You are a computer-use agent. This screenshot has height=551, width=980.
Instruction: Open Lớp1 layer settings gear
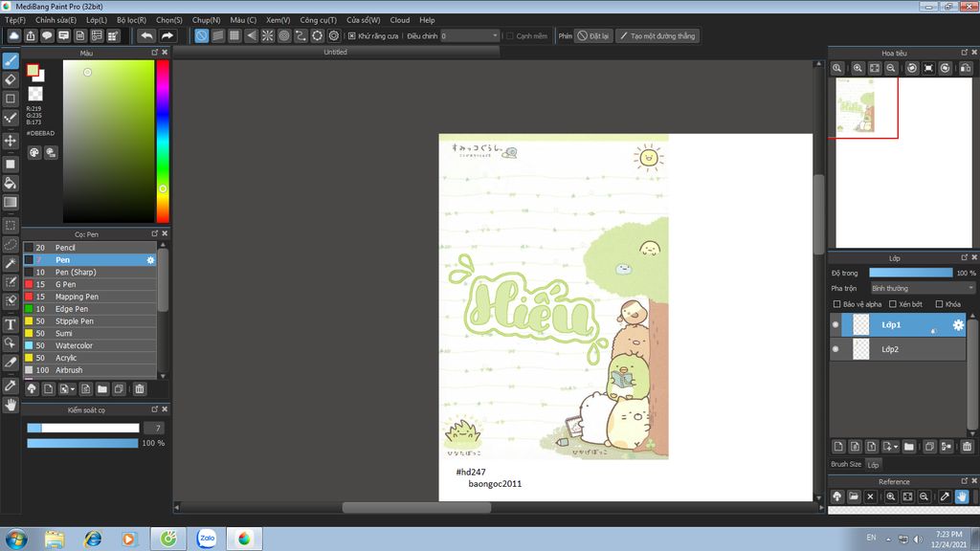pos(958,325)
